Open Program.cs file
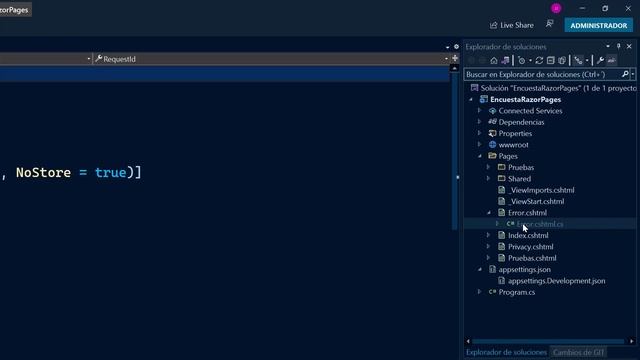Screen dimensions: 640x360 coord(517,292)
